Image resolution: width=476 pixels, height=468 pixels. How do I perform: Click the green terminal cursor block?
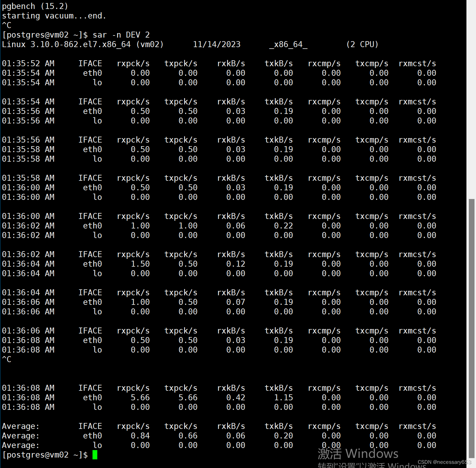95,455
